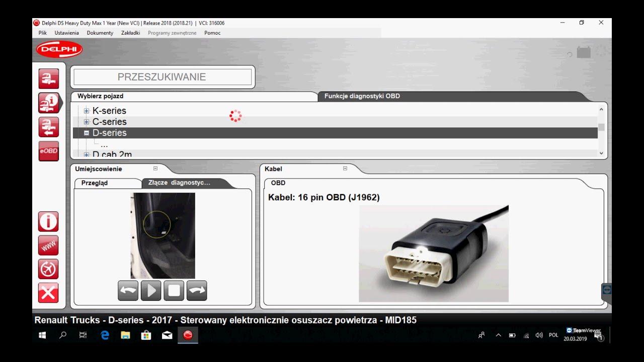Open the truck with return arrow icon
Screen dimensions: 644x362
pos(49,127)
